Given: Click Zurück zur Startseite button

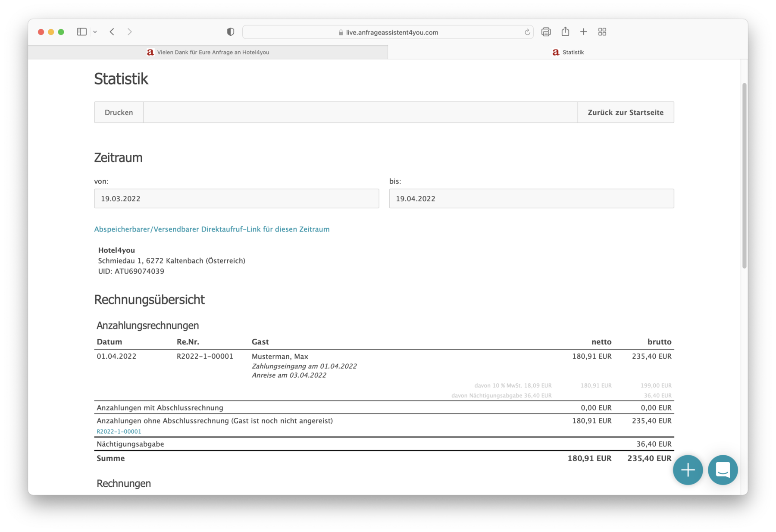Looking at the screenshot, I should tap(626, 113).
